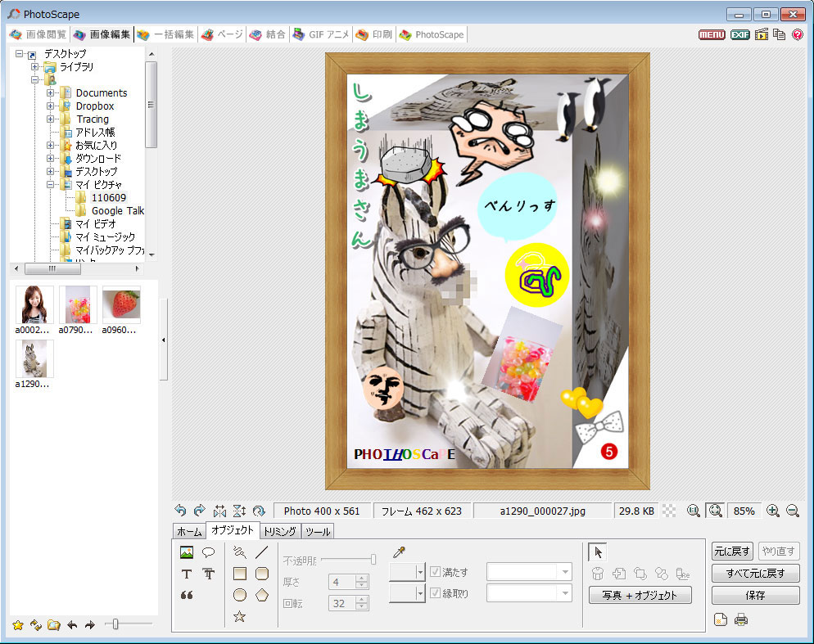Image resolution: width=814 pixels, height=644 pixels.
Task: Increase the 回転 value with up arrow
Action: [362, 599]
